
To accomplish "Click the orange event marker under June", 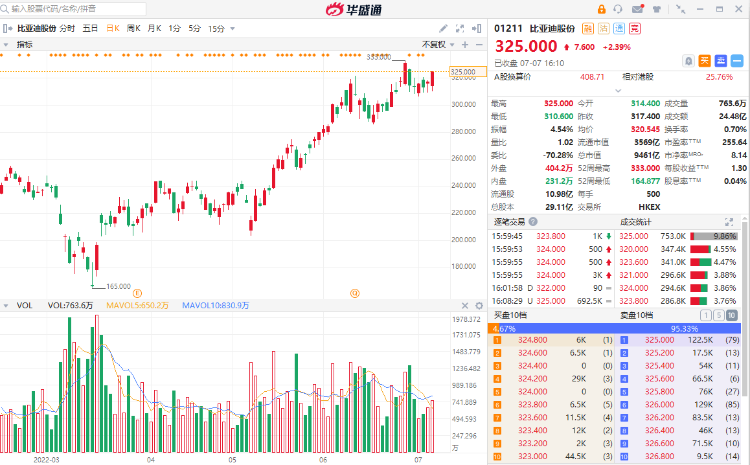I will pyautogui.click(x=355, y=293).
